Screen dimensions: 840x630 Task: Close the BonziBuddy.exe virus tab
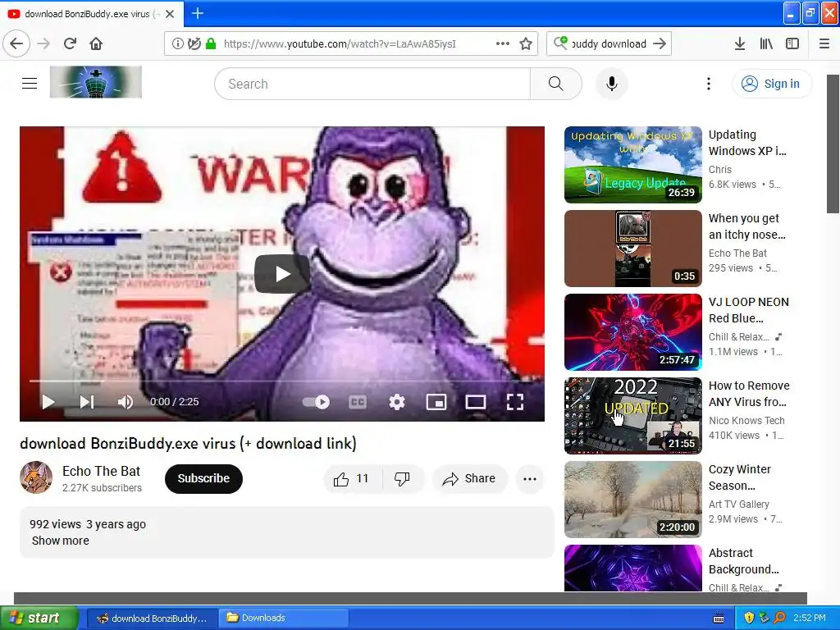pos(170,14)
